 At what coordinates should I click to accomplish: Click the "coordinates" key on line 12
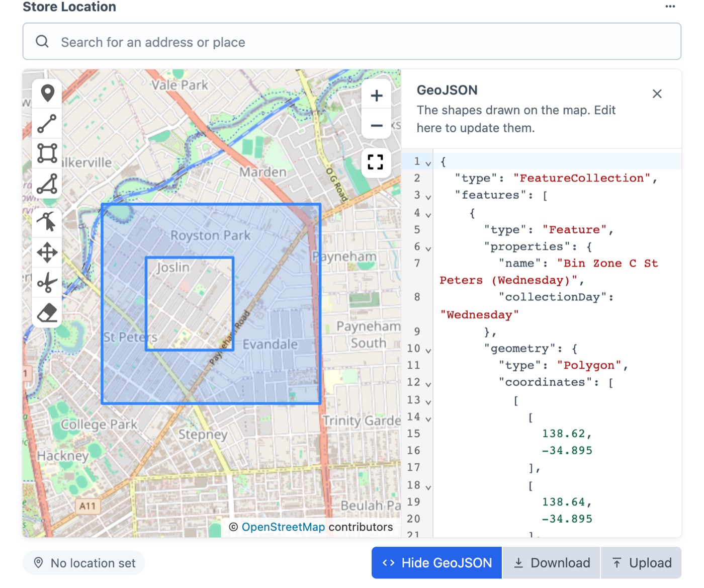click(x=546, y=382)
